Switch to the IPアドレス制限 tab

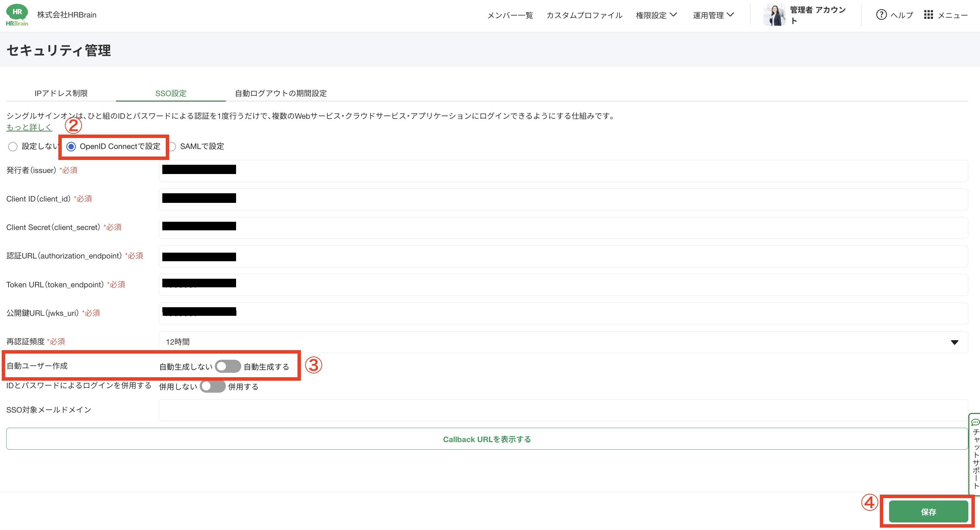coord(61,93)
